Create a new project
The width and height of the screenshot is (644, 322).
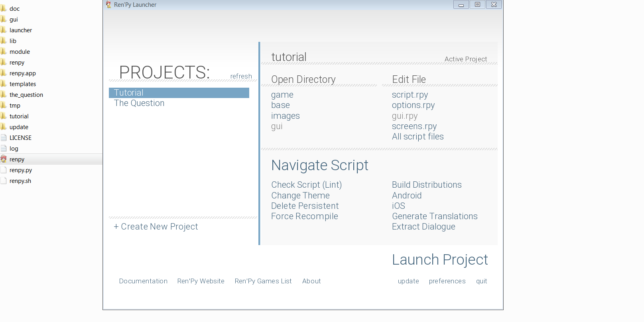pyautogui.click(x=156, y=227)
